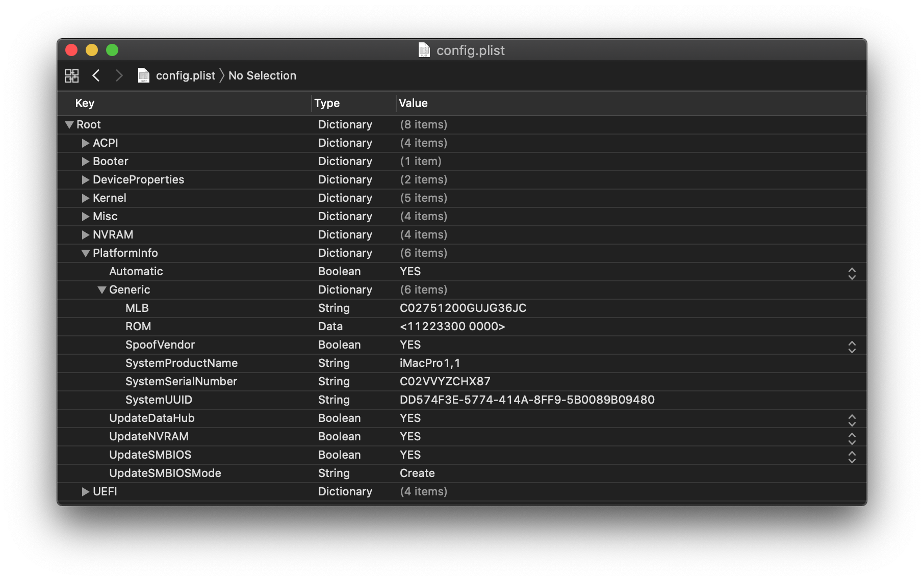The height and width of the screenshot is (581, 924).
Task: Go forward with the right chevron
Action: click(119, 76)
